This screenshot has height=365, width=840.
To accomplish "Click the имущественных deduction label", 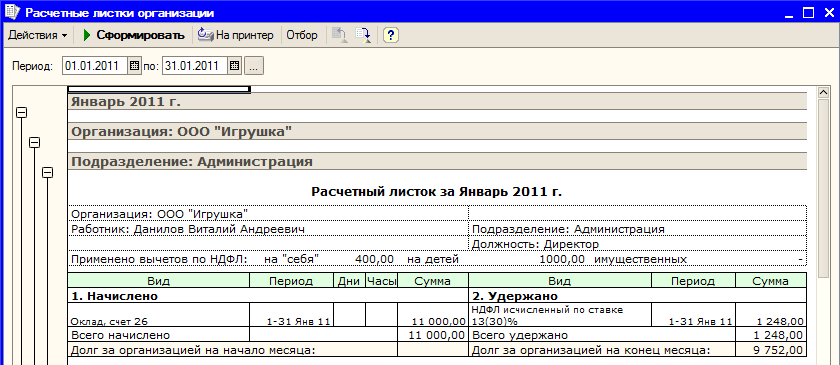I will [x=640, y=260].
